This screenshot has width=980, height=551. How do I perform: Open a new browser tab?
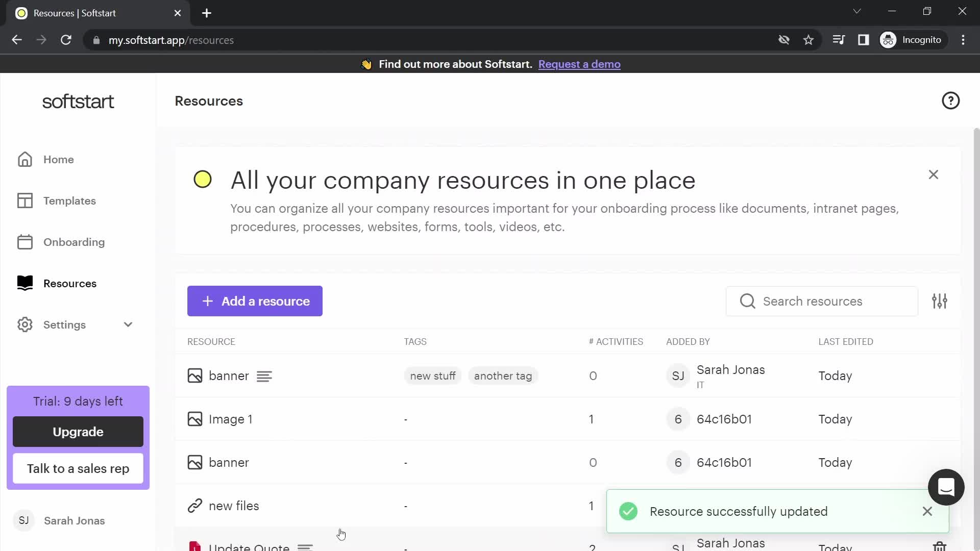207,13
